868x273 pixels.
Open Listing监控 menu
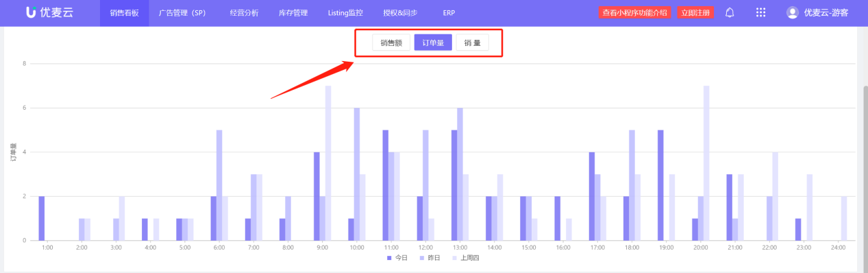[345, 12]
